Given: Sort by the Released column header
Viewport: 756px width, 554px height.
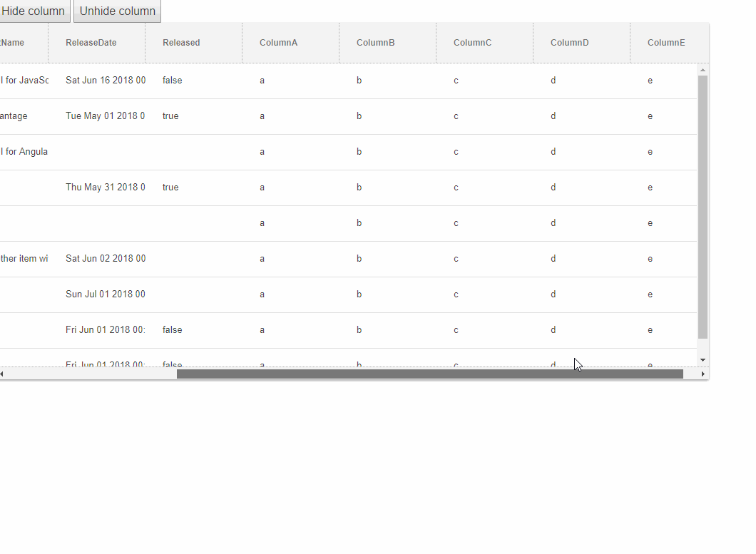Looking at the screenshot, I should pos(181,42).
